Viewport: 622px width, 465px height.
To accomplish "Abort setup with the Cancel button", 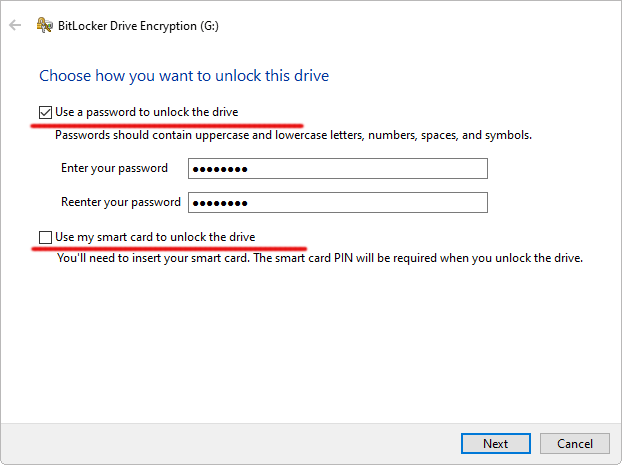I will (574, 443).
